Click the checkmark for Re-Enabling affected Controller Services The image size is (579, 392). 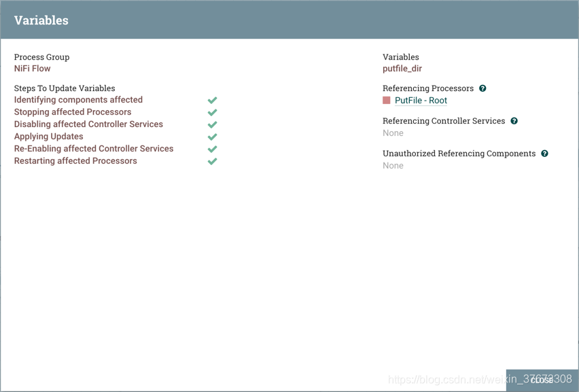pyautogui.click(x=212, y=149)
